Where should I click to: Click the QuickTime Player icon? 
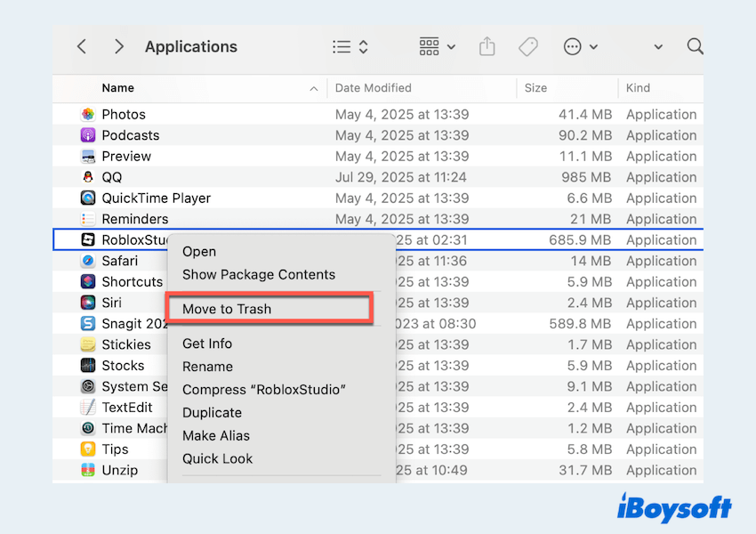(88, 198)
